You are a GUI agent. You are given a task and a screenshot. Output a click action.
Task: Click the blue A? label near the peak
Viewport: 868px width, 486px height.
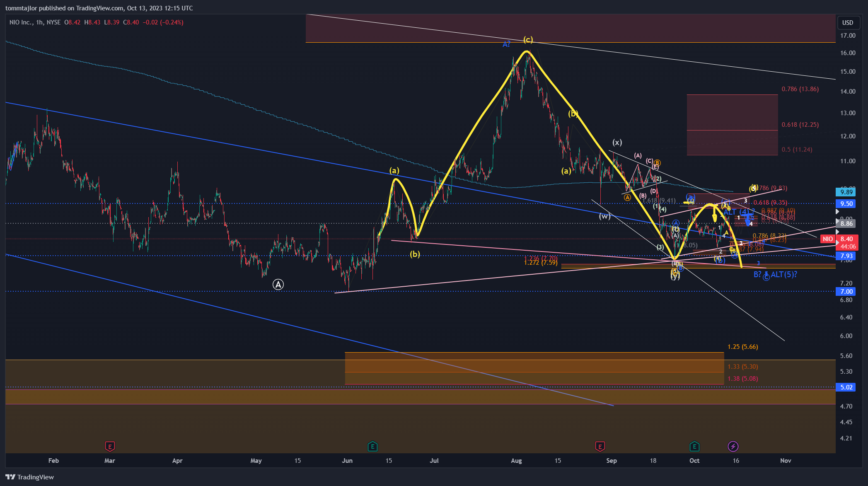tap(506, 44)
